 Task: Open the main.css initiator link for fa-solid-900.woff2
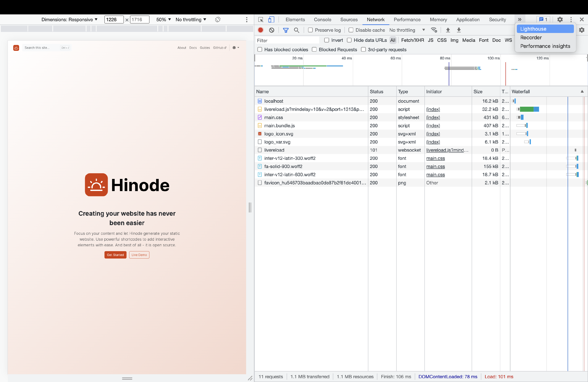435,166
